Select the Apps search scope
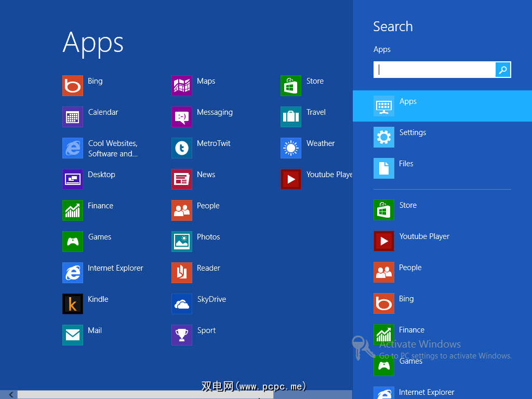Screen dimensions: 532x399 (x=443, y=106)
